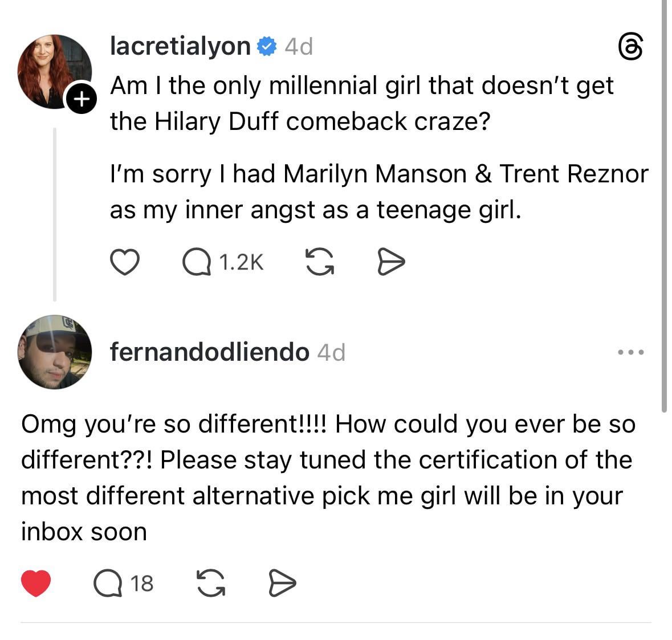This screenshot has width=672, height=640.
Task: Open lacretialyon's profile picture
Action: (x=53, y=70)
